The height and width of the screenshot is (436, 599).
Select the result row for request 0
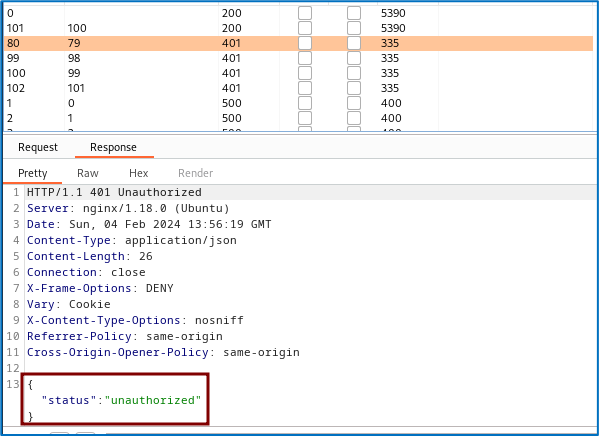tap(298, 13)
